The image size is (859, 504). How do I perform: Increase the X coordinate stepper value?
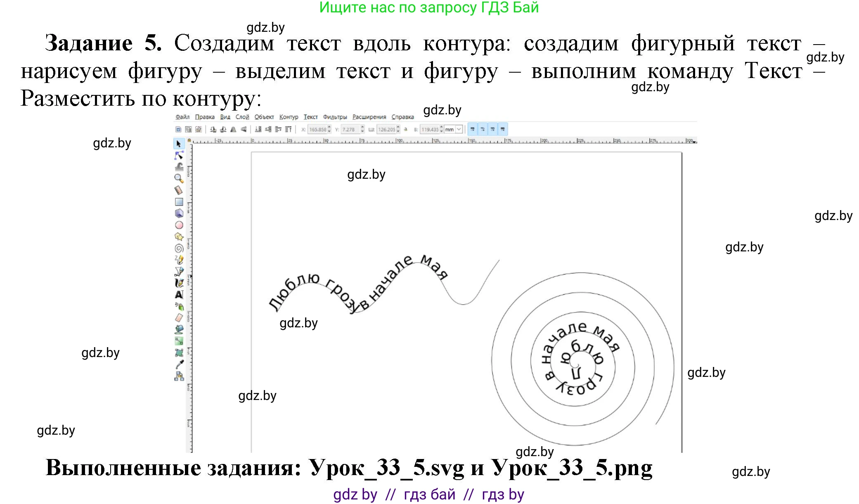point(329,127)
